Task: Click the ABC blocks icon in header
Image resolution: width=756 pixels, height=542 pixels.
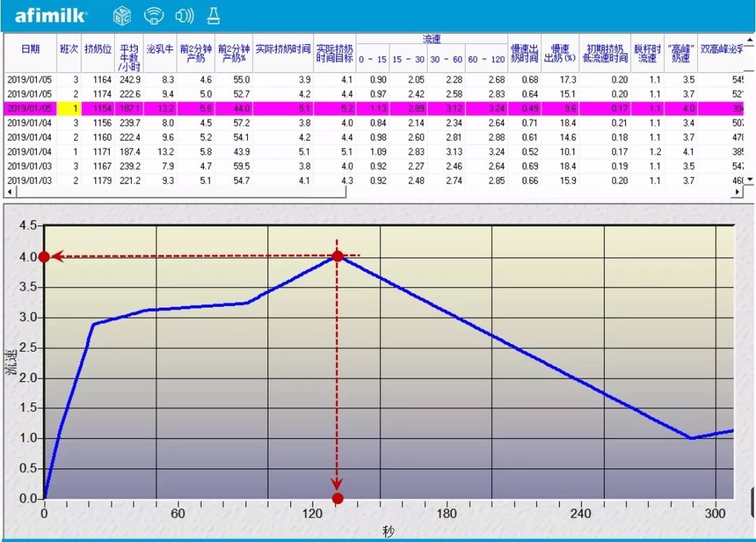Action: tap(122, 15)
